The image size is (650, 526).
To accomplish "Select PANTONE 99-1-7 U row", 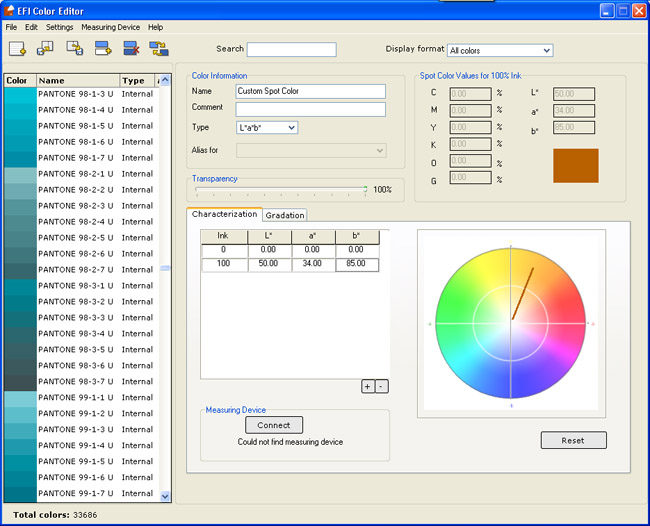I will click(82, 494).
